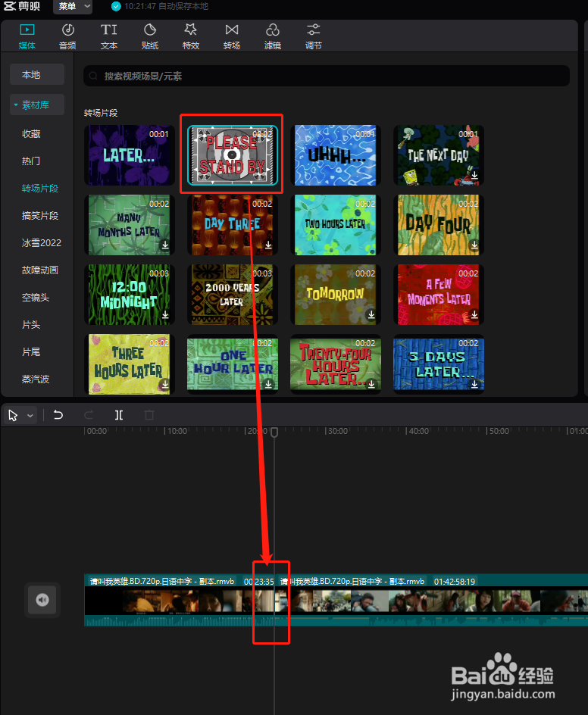Open the 媒体 media tab
588x715 pixels.
[27, 37]
